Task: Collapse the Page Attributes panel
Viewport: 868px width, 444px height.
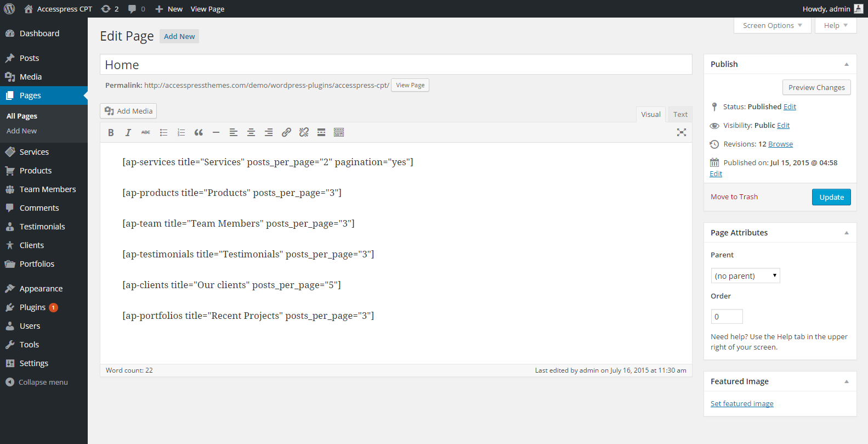Action: click(x=847, y=233)
